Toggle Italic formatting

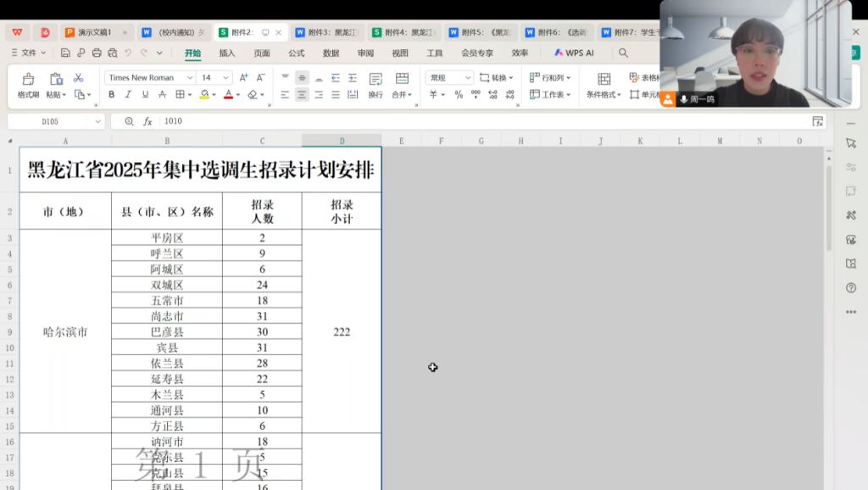click(x=129, y=95)
